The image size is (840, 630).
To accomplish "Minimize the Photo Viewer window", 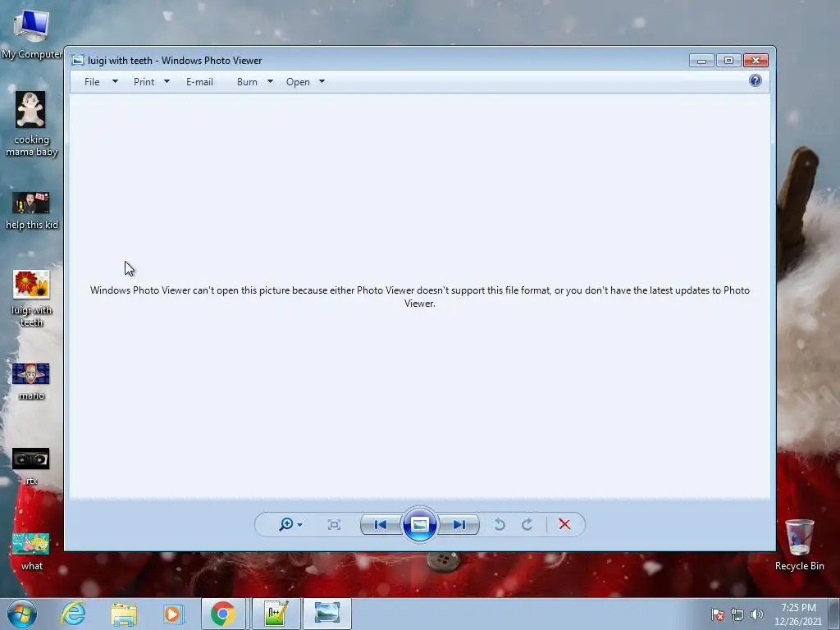I will click(x=701, y=61).
